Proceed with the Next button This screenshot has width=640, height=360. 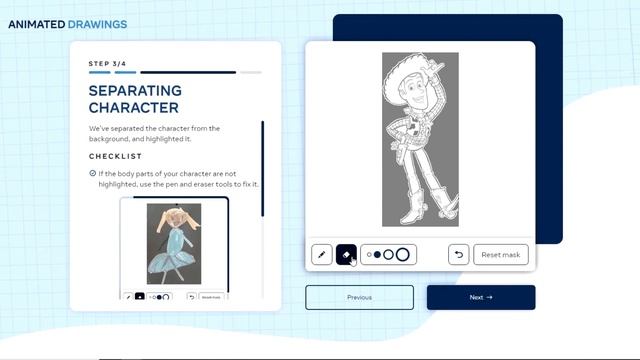[481, 298]
